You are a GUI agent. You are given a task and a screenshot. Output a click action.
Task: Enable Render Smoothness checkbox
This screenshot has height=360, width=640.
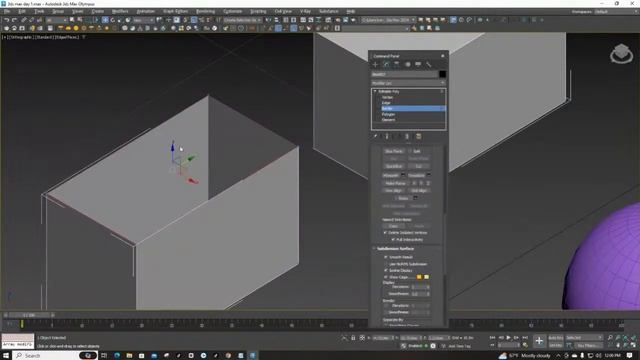coord(386,312)
